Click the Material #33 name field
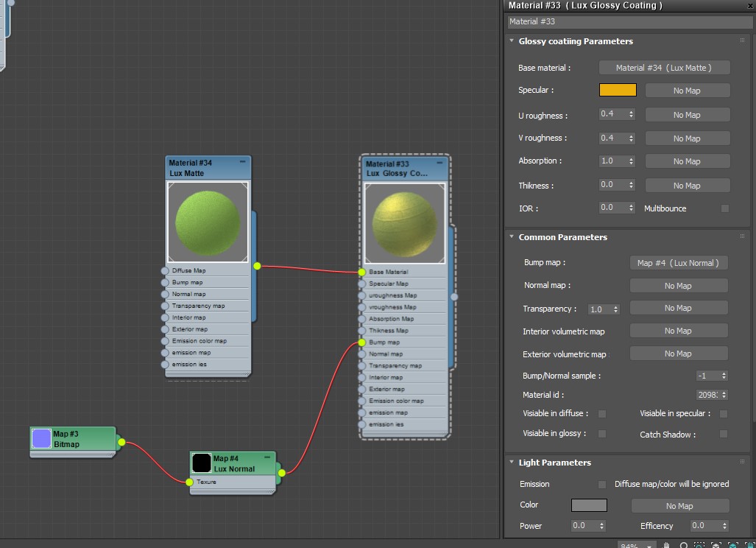 [x=629, y=22]
